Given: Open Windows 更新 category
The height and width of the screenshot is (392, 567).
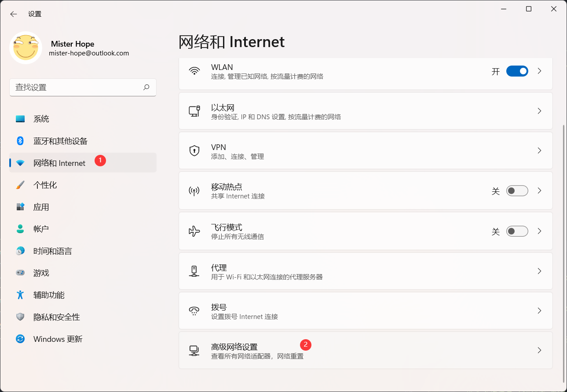Looking at the screenshot, I should coord(83,339).
